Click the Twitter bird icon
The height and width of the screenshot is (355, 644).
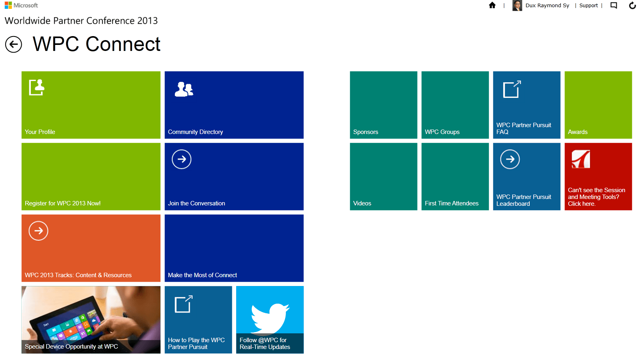[x=270, y=318]
